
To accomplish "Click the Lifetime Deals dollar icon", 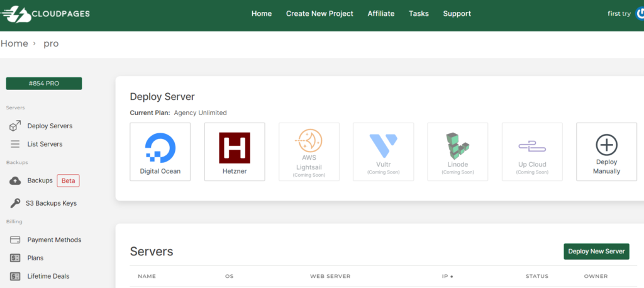I will coord(15,277).
